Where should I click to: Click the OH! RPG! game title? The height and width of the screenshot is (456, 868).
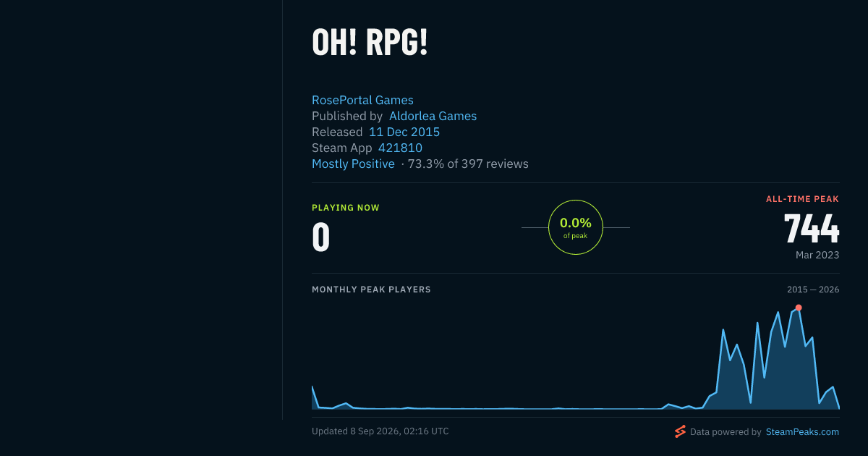[370, 42]
